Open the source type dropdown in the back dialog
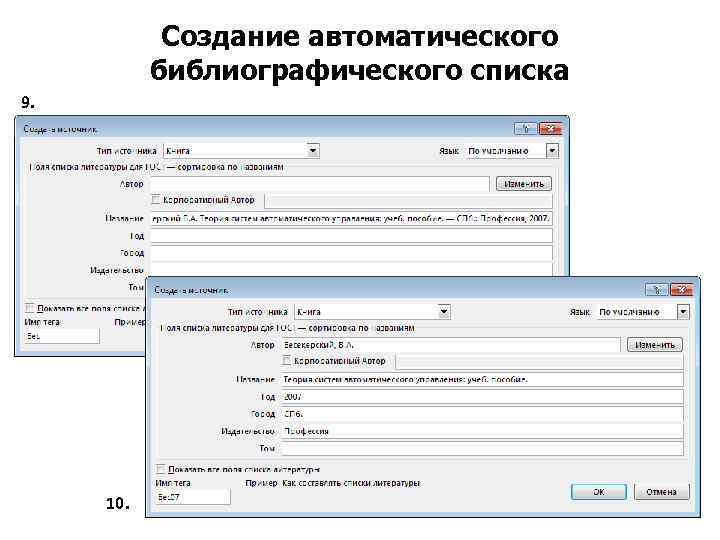 [313, 151]
